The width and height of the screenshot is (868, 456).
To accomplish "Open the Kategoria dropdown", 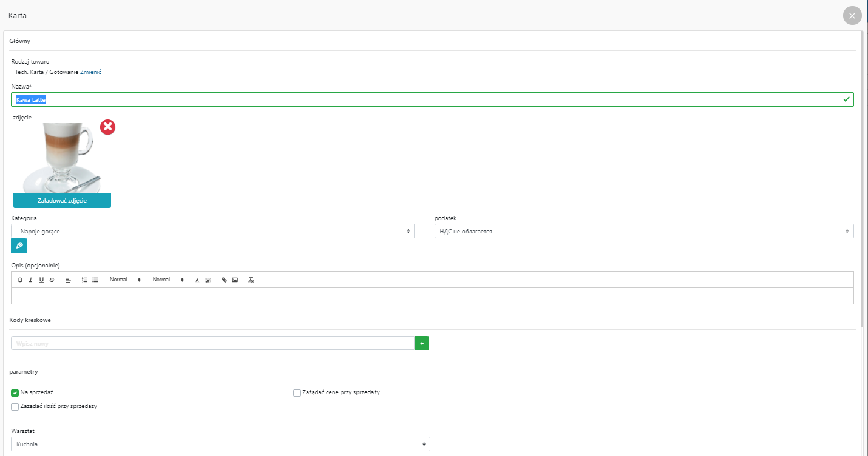I will (212, 231).
